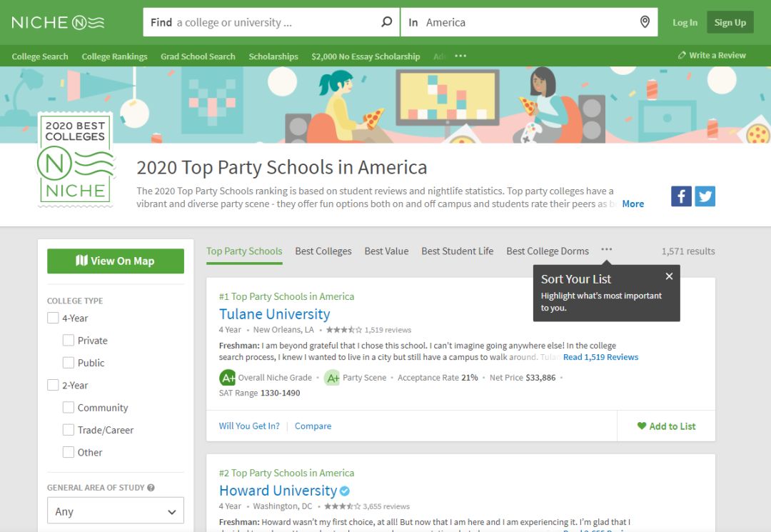The image size is (771, 532).
Task: Click the help icon beside General Area of Study
Action: pos(151,488)
